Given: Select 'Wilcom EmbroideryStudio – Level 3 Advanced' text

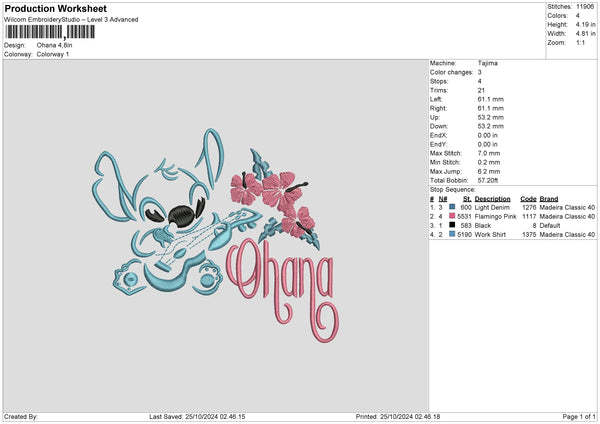Looking at the screenshot, I should click(x=71, y=20).
